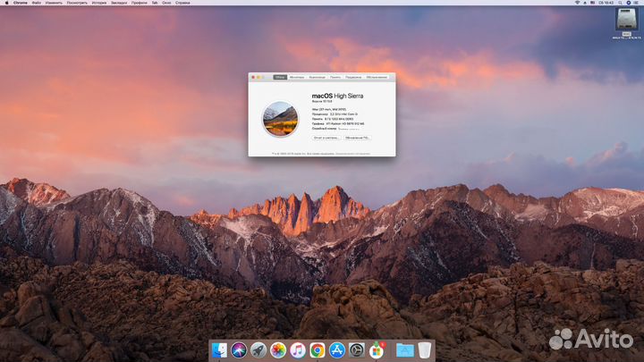Open the Посмотреть menu
Image resolution: width=644 pixels, height=362 pixels.
click(x=77, y=3)
